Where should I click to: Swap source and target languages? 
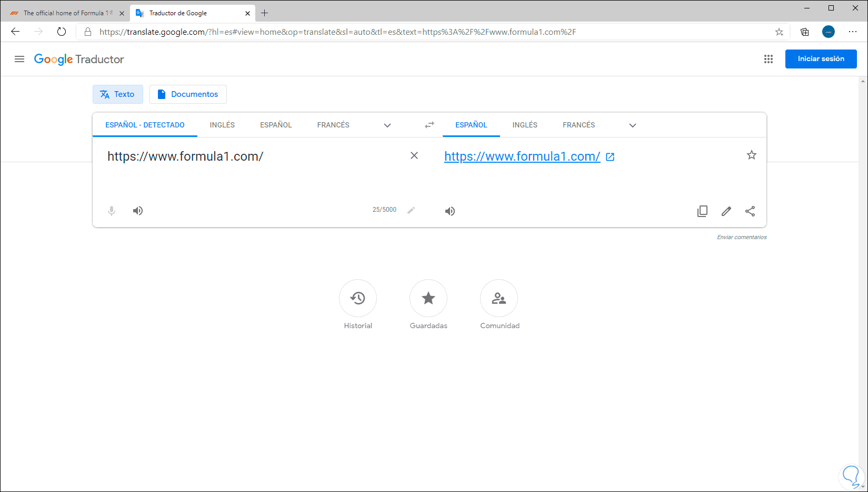coord(430,125)
